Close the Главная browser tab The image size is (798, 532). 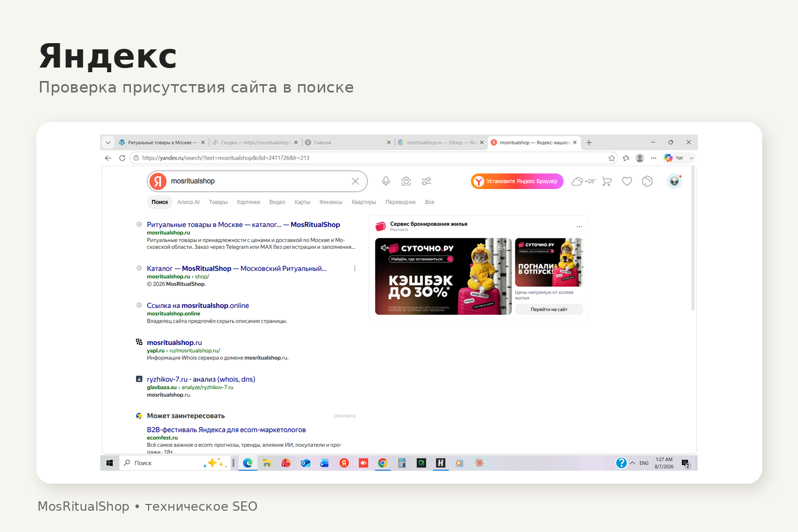[389, 142]
